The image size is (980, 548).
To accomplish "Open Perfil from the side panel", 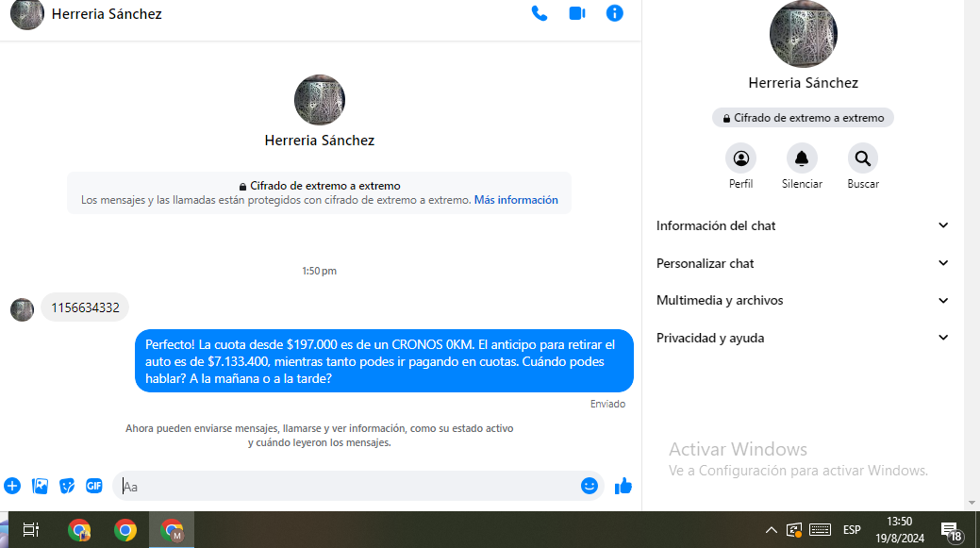I will (740, 158).
